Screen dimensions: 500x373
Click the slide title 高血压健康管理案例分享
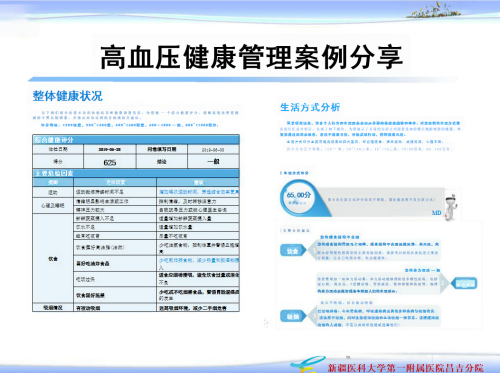click(x=252, y=57)
